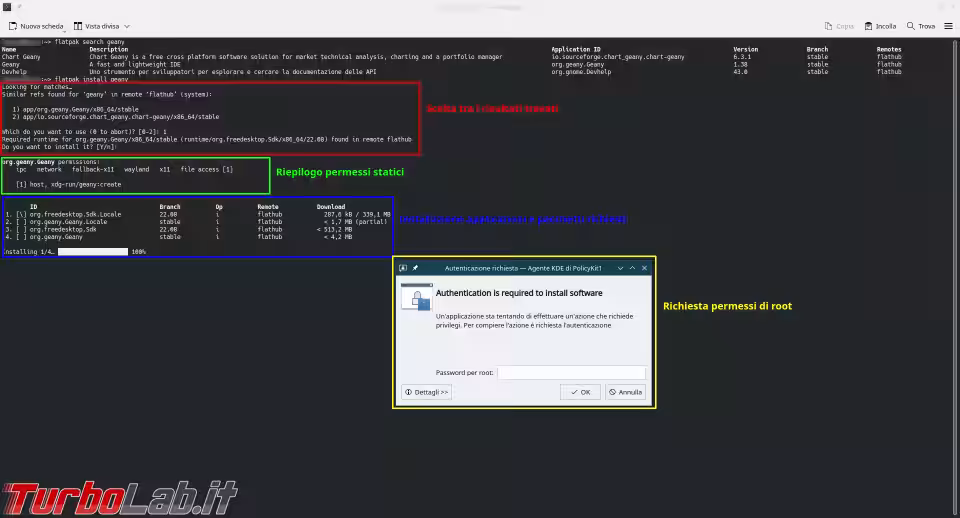Click the 'org.geany.Geany.Locale' install row
The image size is (960, 518).
[x=197, y=222]
